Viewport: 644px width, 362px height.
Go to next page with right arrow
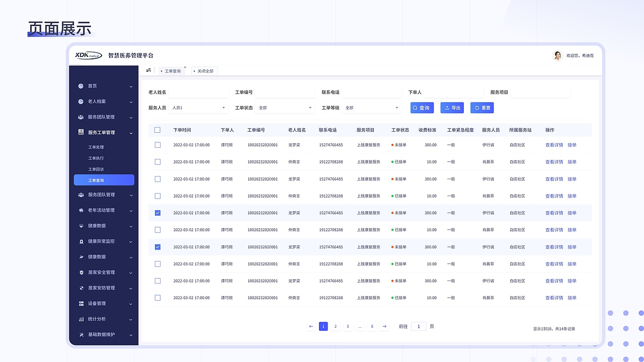click(384, 326)
